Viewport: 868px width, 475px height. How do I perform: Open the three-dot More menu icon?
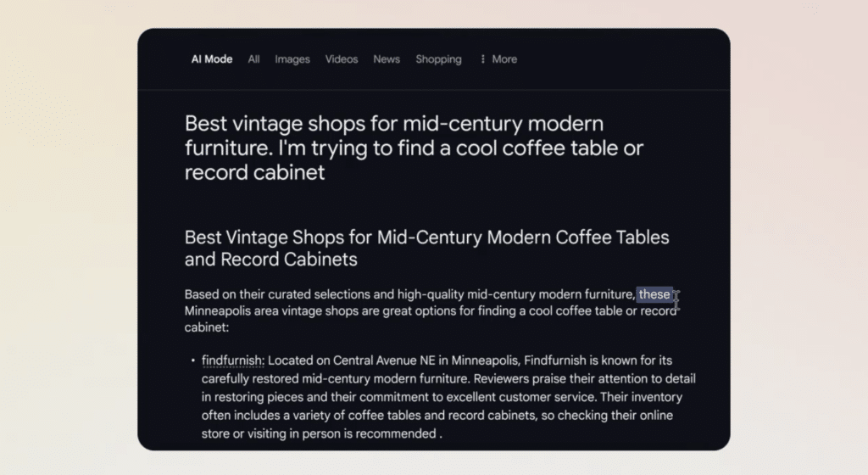(x=482, y=59)
